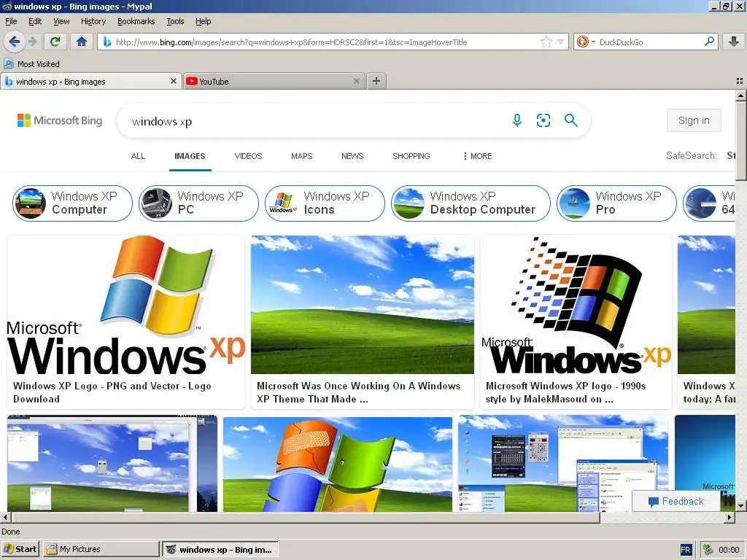747x560 pixels.
Task: Open visual search camera icon
Action: [543, 120]
